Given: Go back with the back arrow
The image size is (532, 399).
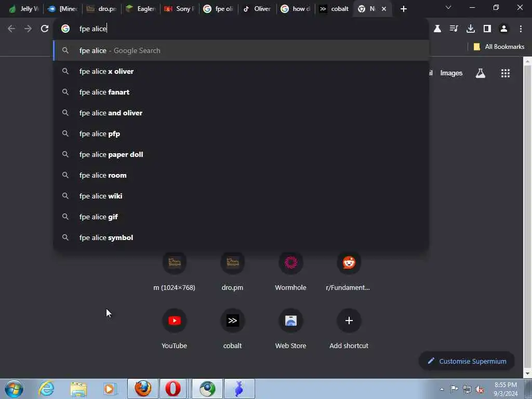Looking at the screenshot, I should (x=11, y=29).
